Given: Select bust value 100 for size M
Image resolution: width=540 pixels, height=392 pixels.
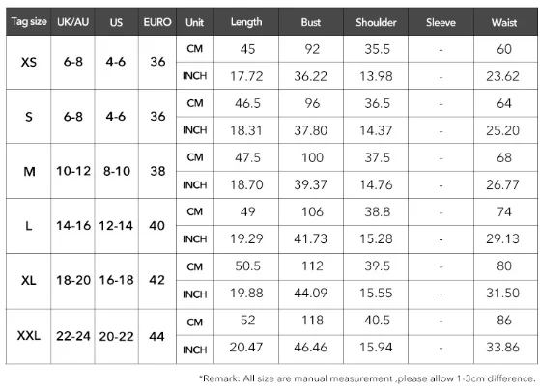Looking at the screenshot, I should point(312,157).
